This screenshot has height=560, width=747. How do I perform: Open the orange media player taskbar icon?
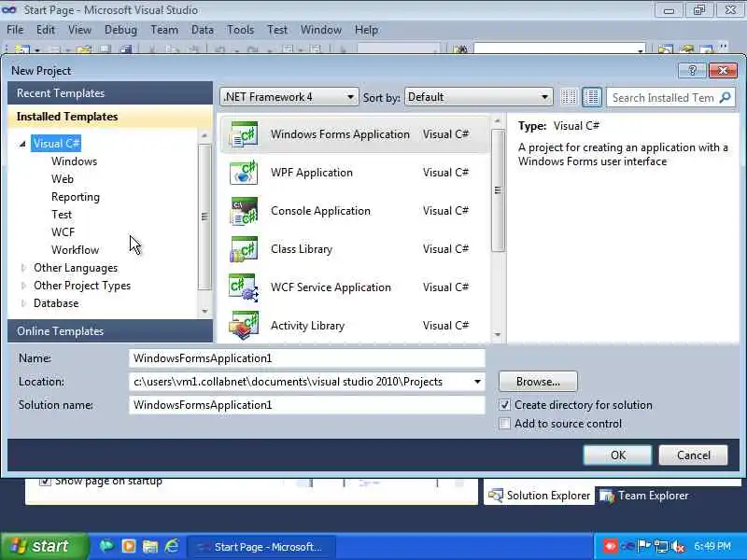(x=129, y=546)
